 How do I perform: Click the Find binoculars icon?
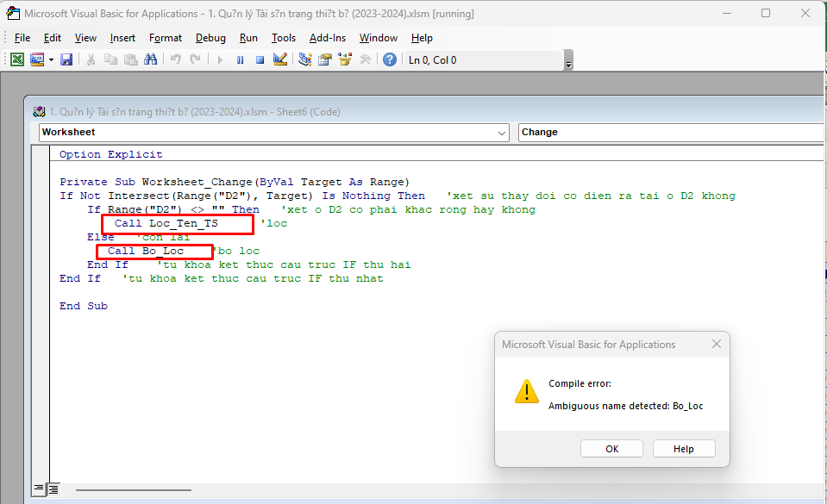[150, 59]
